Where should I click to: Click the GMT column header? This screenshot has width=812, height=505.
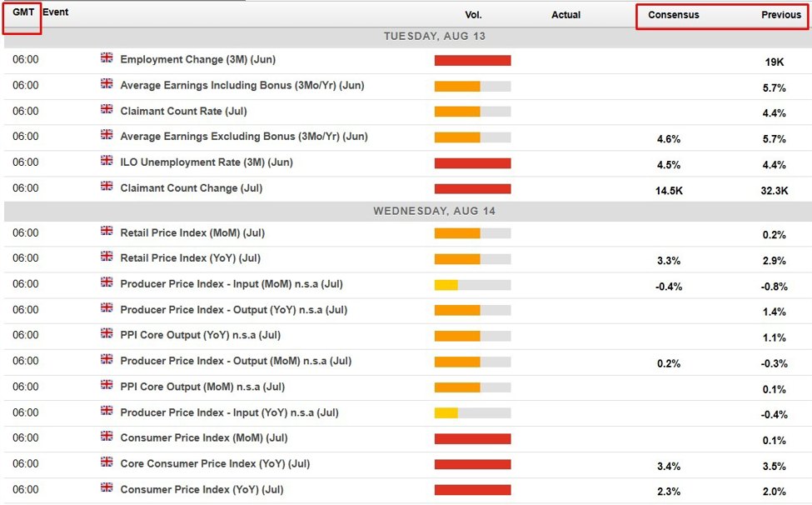(x=22, y=13)
